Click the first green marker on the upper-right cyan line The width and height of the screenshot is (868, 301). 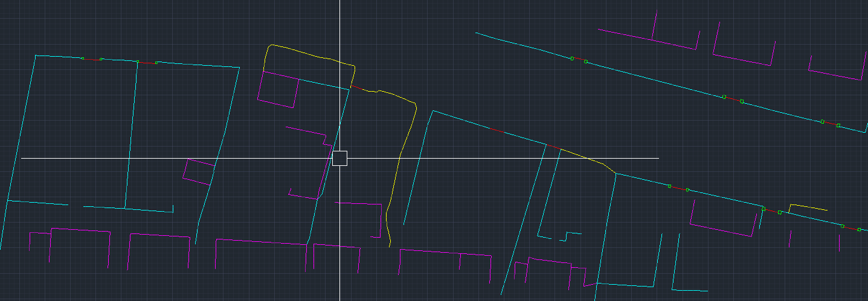point(572,59)
